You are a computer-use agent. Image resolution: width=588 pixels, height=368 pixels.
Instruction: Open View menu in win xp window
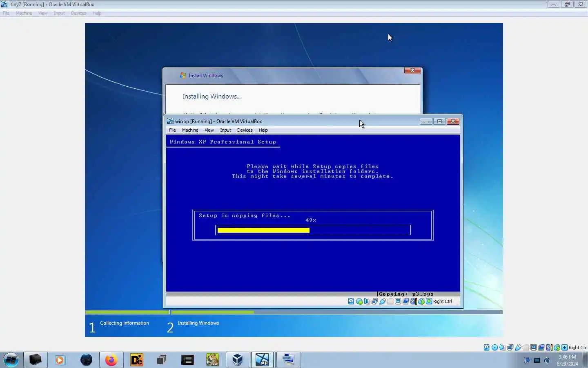(x=209, y=130)
